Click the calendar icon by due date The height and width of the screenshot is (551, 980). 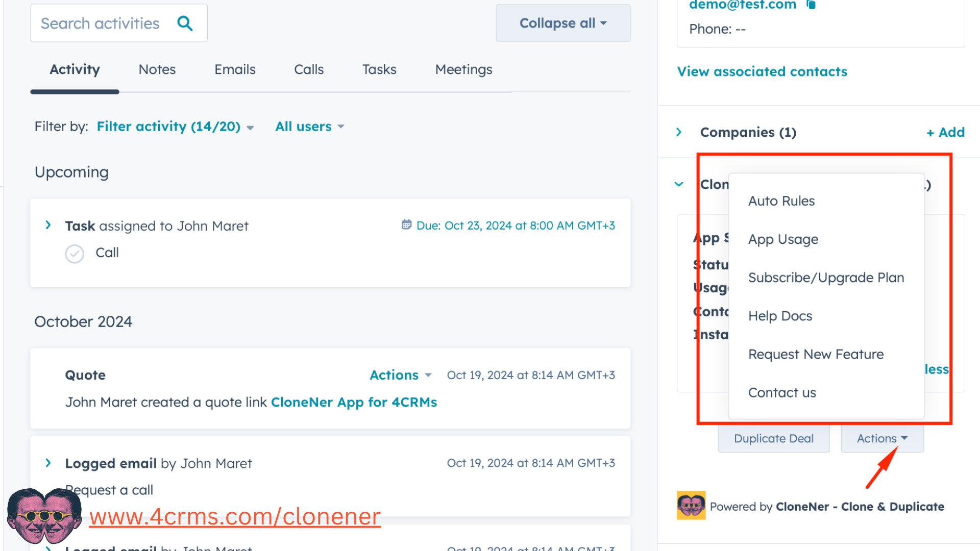coord(406,224)
